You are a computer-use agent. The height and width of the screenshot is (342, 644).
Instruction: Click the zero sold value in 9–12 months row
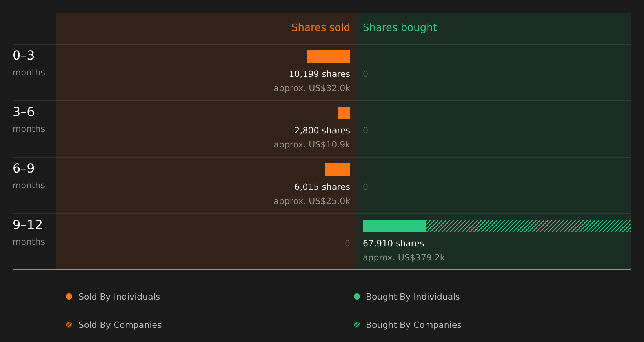[x=347, y=244]
